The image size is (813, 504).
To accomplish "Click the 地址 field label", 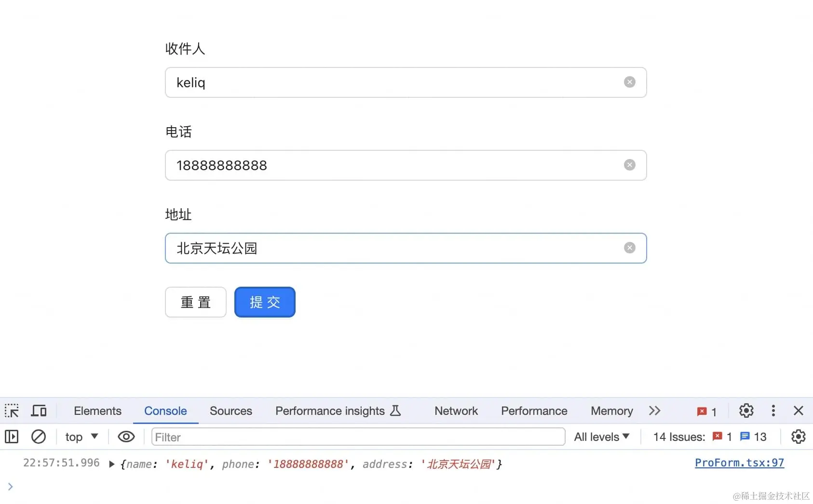I will pyautogui.click(x=178, y=214).
